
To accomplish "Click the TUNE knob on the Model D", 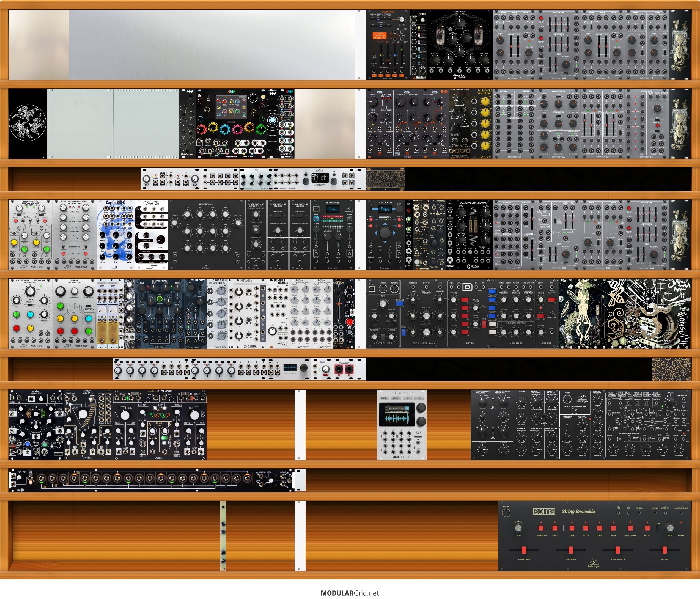I will (x=383, y=303).
